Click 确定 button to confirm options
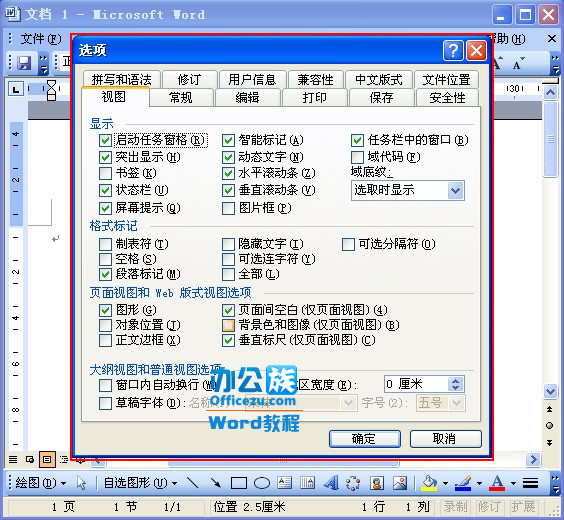Image resolution: width=564 pixels, height=520 pixels. pyautogui.click(x=364, y=439)
